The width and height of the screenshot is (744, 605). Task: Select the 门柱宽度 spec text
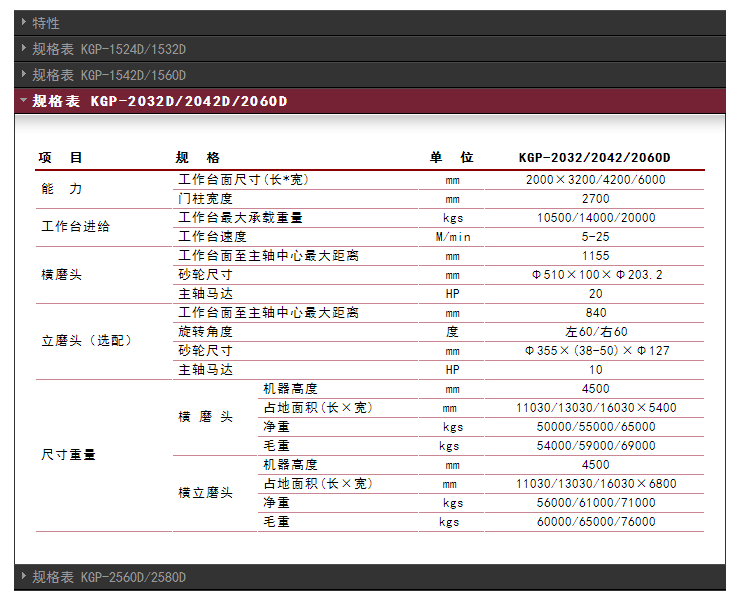coord(205,199)
